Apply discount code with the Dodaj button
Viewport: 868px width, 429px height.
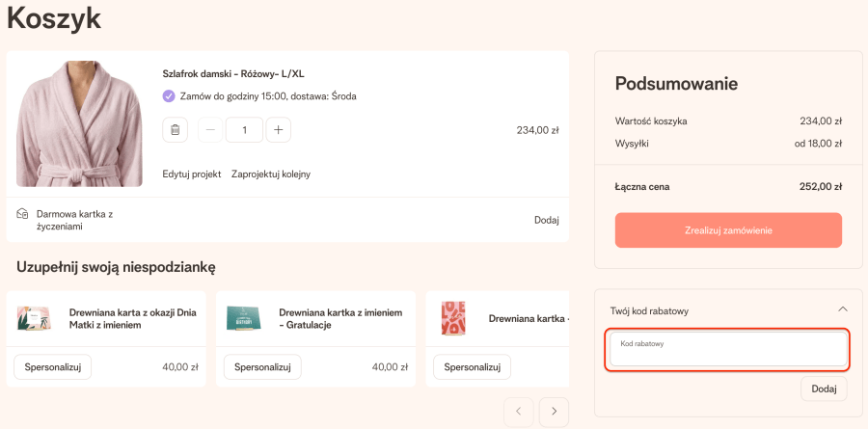(x=824, y=389)
